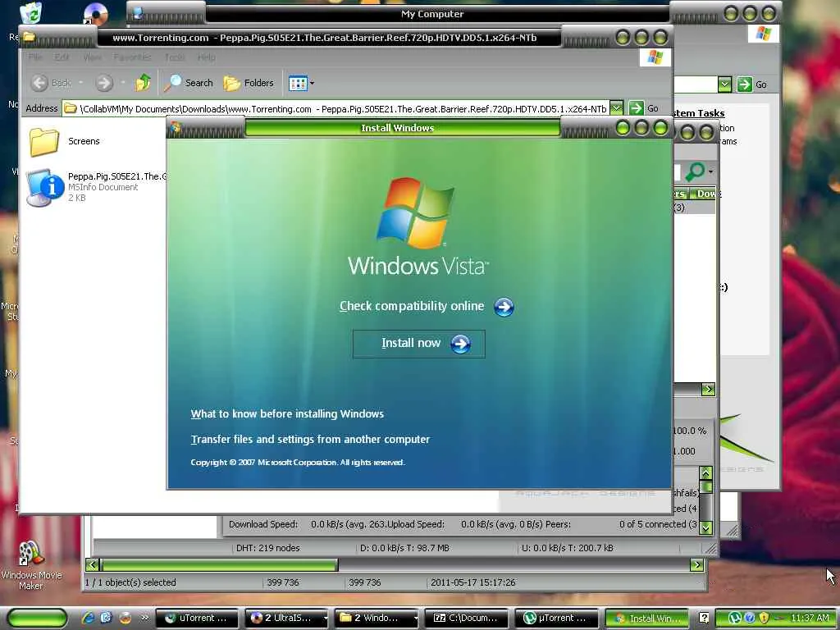Click Go button in My Computer window
840x630 pixels.
(x=752, y=84)
